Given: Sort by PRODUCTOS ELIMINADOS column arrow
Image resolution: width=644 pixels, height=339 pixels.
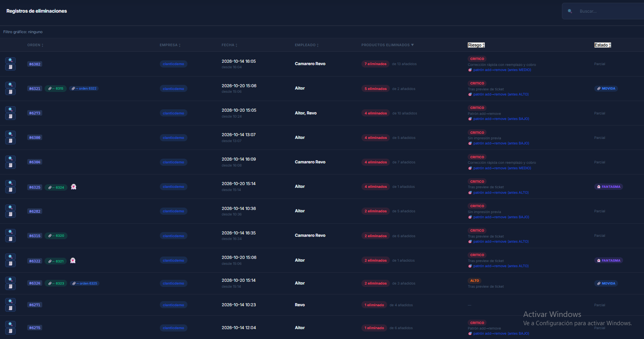Looking at the screenshot, I should pyautogui.click(x=412, y=45).
